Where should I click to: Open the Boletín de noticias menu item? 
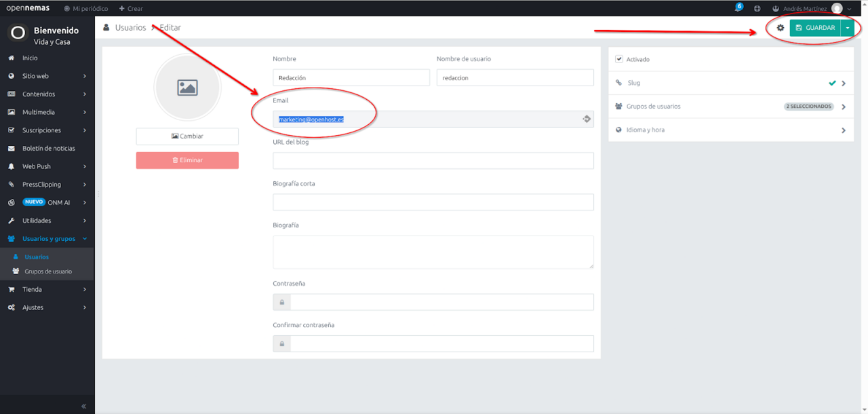click(x=48, y=149)
